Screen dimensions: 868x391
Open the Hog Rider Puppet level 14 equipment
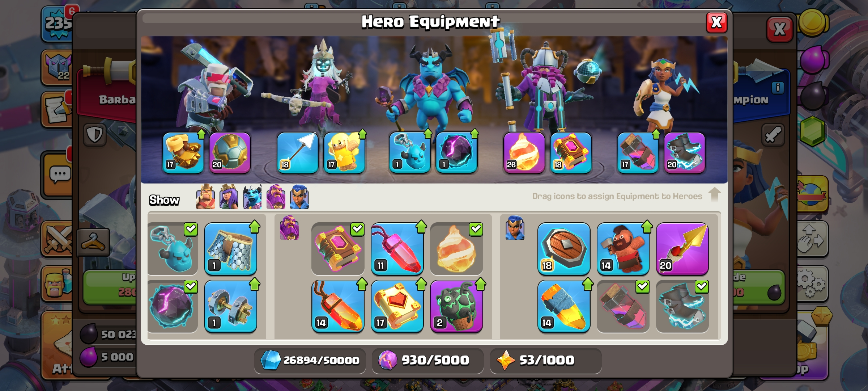pos(623,249)
